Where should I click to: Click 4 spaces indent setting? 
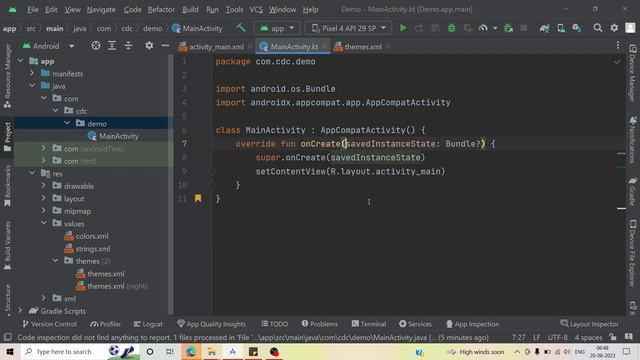[588, 337]
